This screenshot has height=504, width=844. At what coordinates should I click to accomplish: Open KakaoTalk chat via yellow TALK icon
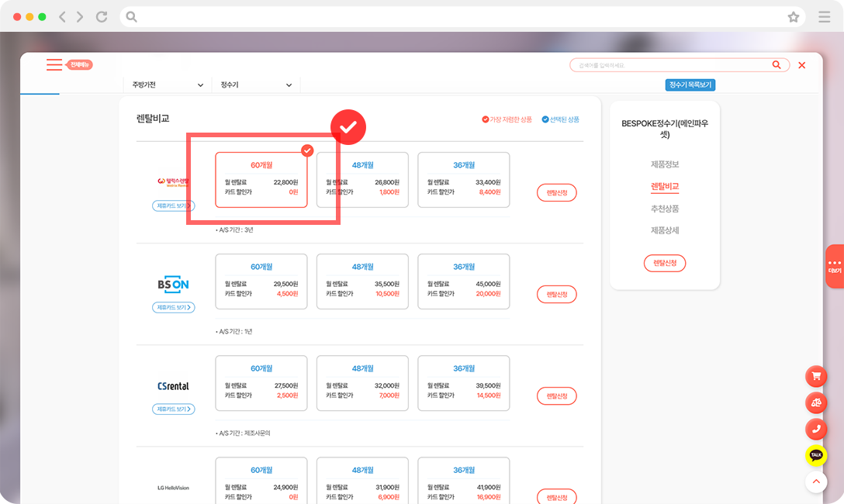point(815,455)
